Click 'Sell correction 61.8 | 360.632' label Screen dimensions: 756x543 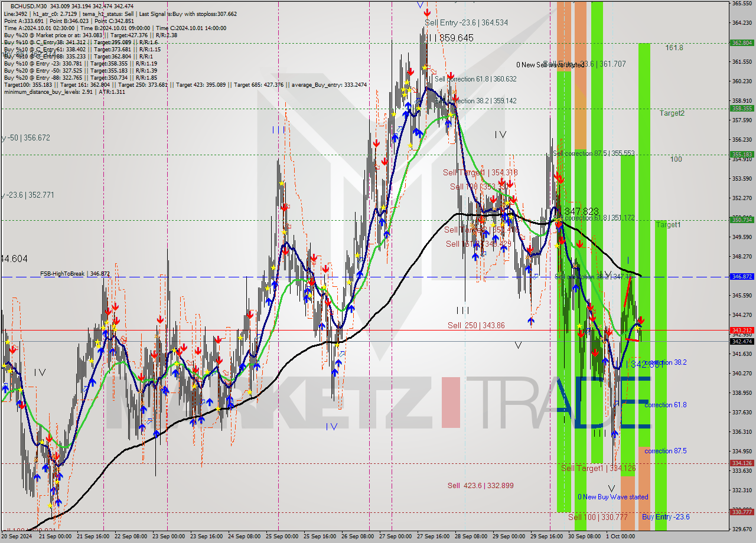coord(475,79)
